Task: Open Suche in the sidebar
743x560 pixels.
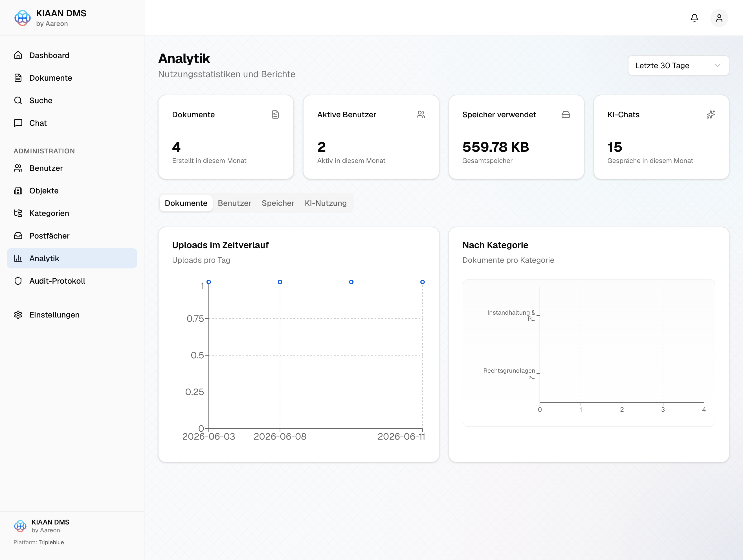Action: point(72,100)
